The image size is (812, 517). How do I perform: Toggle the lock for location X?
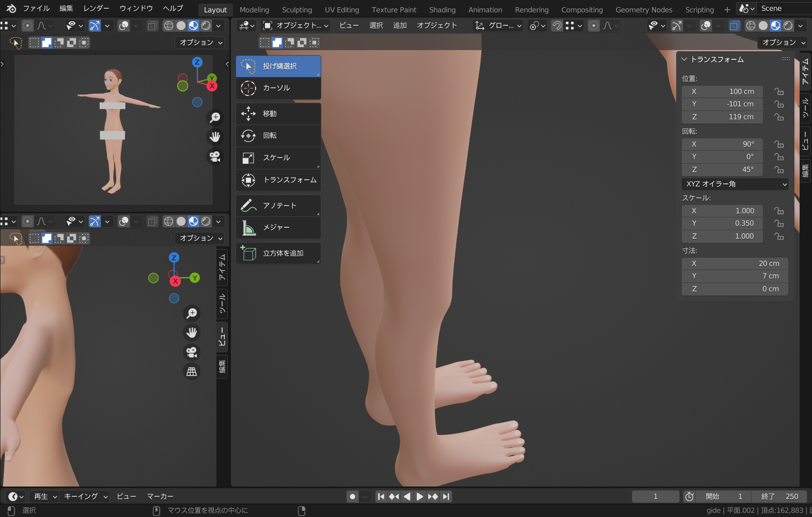point(779,92)
